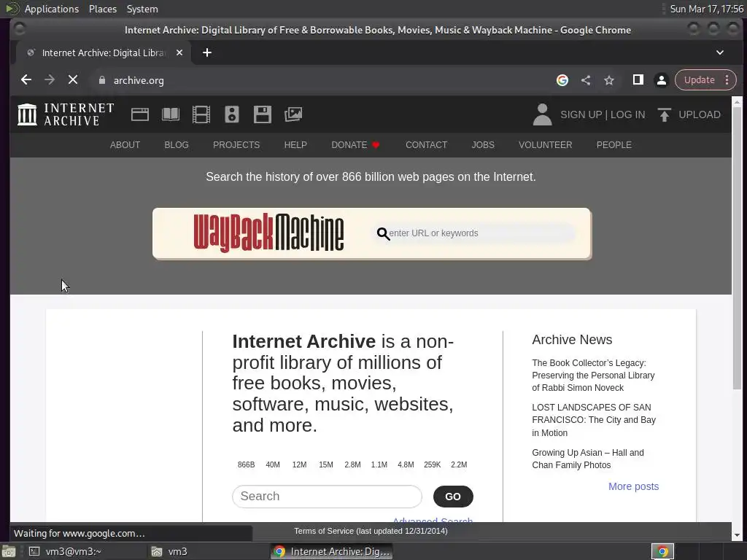
Task: Open the VOLUNTEER menu item
Action: [546, 145]
